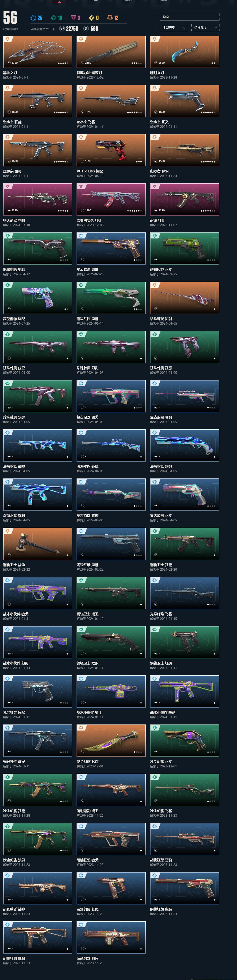The height and width of the screenshot is (980, 237).
Task: Select the VCT x EDG 标配 pistol thumbnail
Action: (111, 150)
